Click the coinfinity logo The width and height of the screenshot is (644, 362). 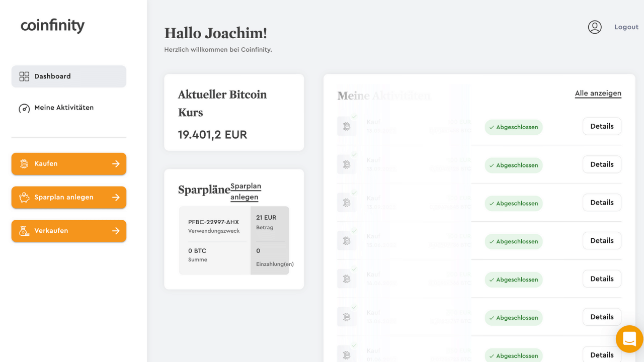52,26
